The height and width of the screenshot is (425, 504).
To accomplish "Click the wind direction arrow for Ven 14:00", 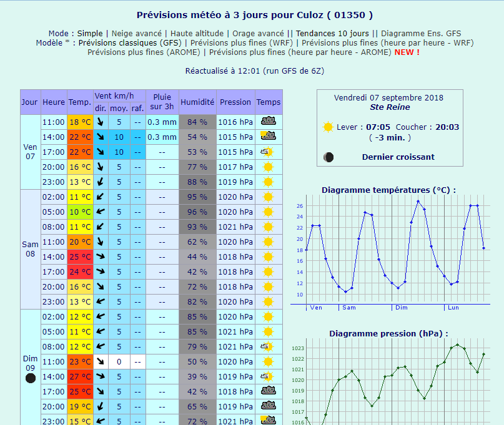I will (101, 137).
